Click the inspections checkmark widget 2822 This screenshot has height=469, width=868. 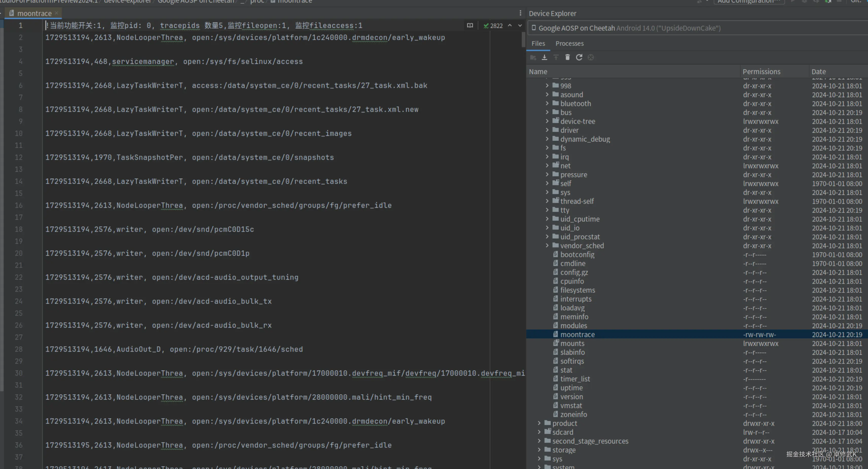pos(493,26)
